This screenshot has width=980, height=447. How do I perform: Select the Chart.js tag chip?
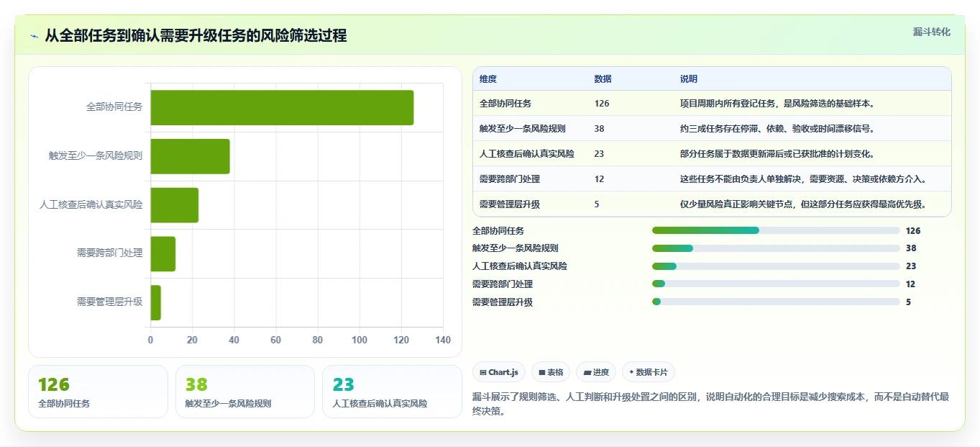tap(498, 372)
